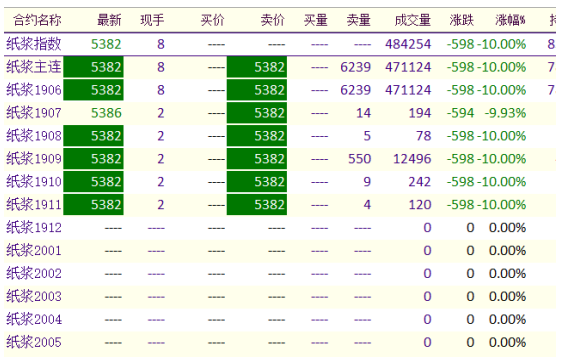The width and height of the screenshot is (564, 363).
Task: Click the green 5382 latest price for 纸浆1911
Action: [x=94, y=205]
